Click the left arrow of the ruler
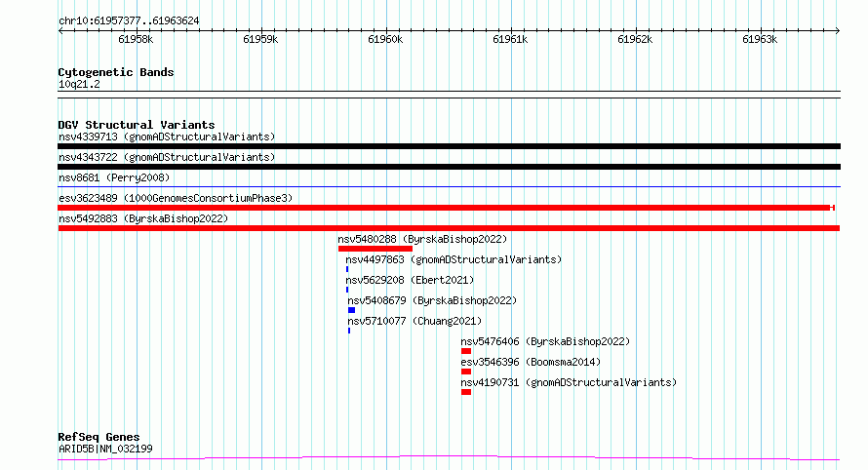Viewport: 868px width, 470px height. 60,30
